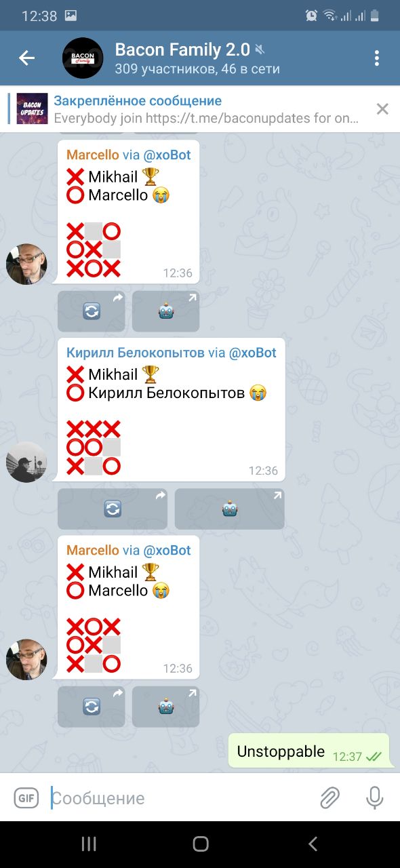Tap Android home navigation button
The image size is (400, 868).
tap(200, 844)
